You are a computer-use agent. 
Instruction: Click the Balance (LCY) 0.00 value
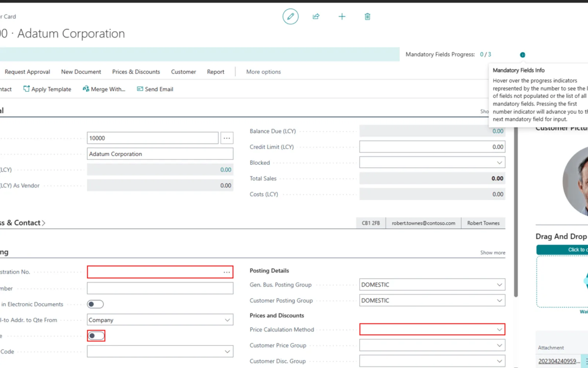pyautogui.click(x=226, y=170)
